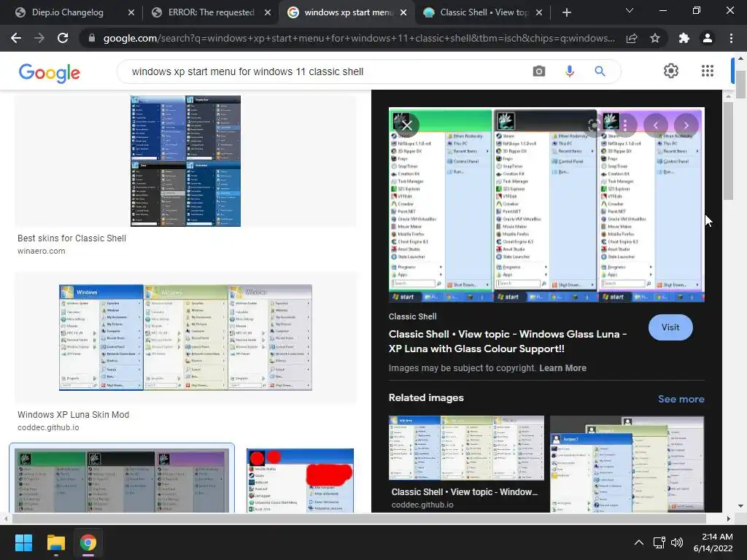Viewport: 747px width, 560px height.
Task: Show previous image in preview
Action: [x=656, y=125]
